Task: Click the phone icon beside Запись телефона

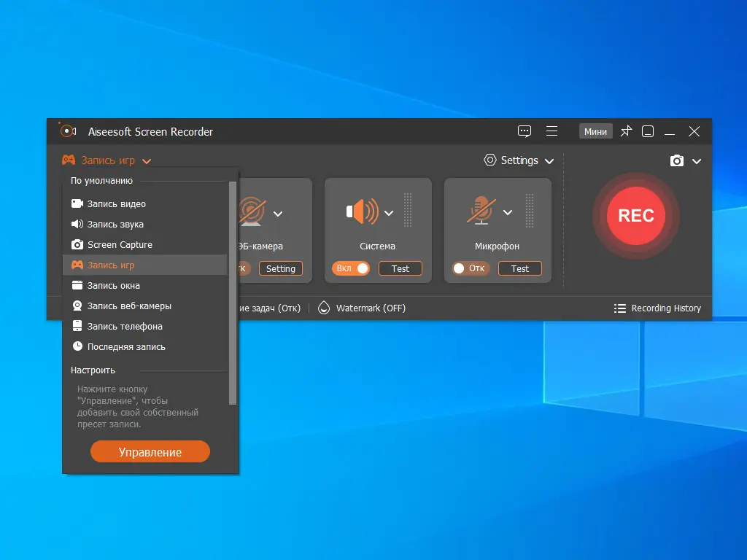Action: coord(77,326)
